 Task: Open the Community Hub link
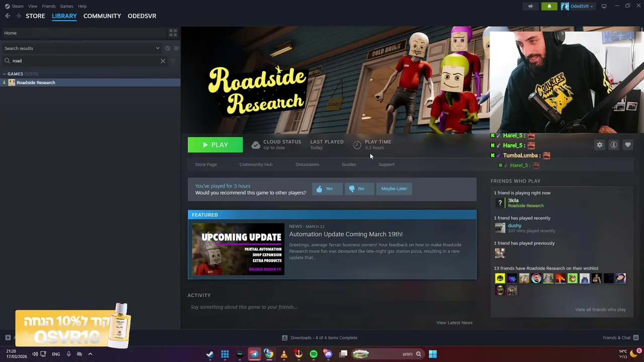coord(256,164)
